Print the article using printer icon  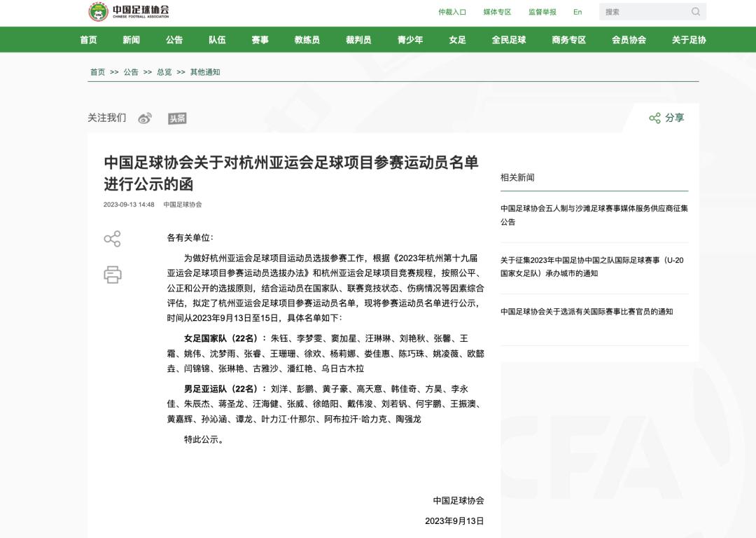coord(112,275)
